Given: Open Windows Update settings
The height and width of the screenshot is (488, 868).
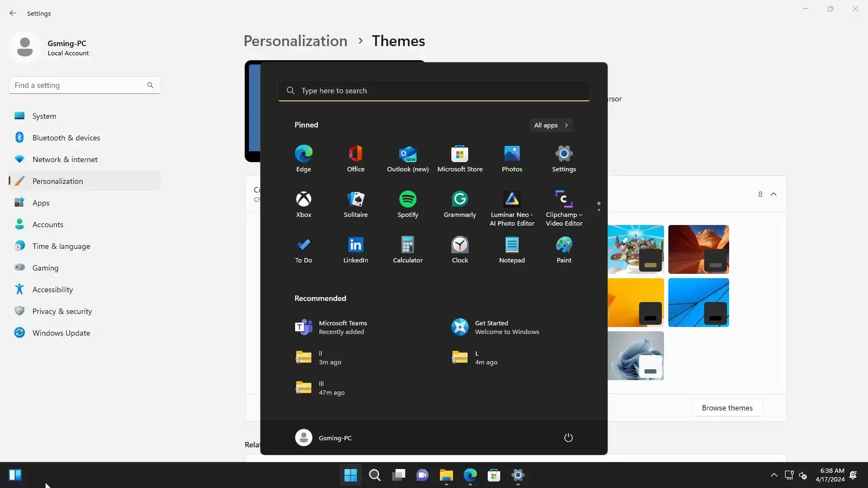Looking at the screenshot, I should coord(85,333).
